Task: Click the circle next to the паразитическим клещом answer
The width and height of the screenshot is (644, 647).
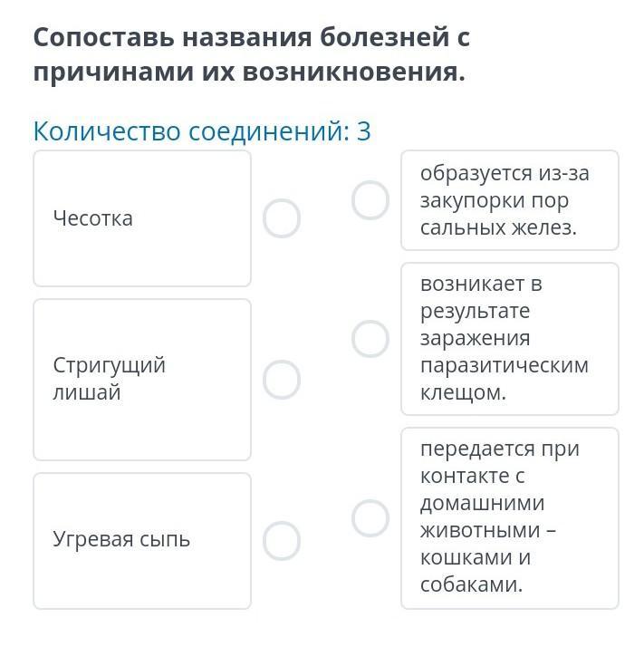Action: coord(370,339)
